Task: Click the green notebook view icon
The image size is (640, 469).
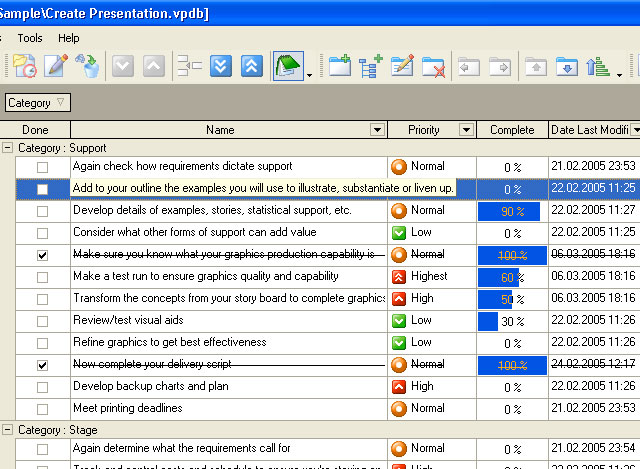Action: coord(289,67)
